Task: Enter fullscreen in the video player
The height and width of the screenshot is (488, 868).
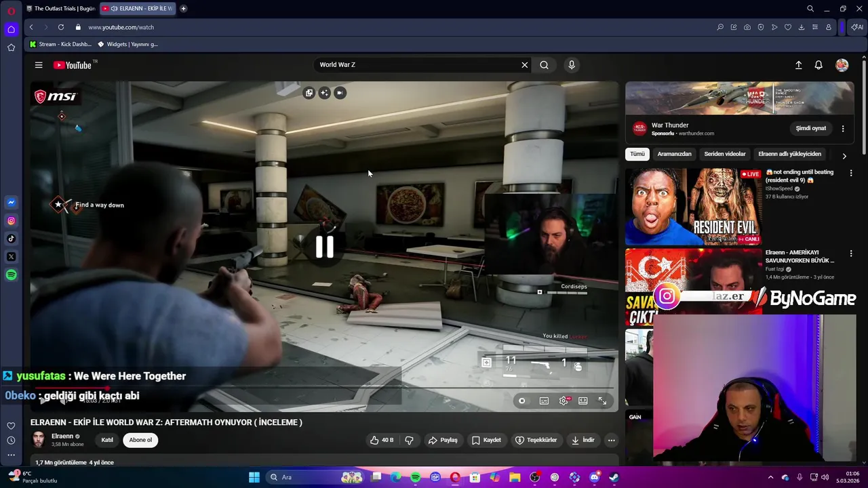Action: click(602, 401)
